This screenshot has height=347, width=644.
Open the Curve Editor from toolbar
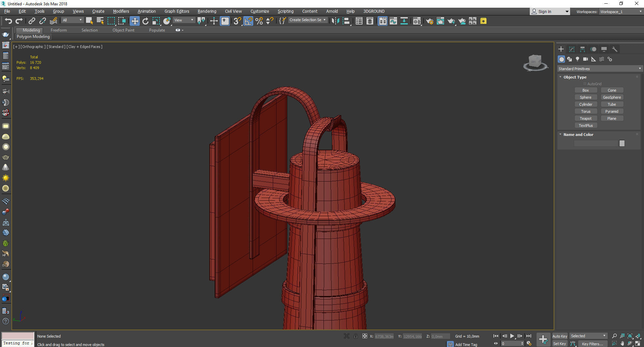[x=393, y=21]
